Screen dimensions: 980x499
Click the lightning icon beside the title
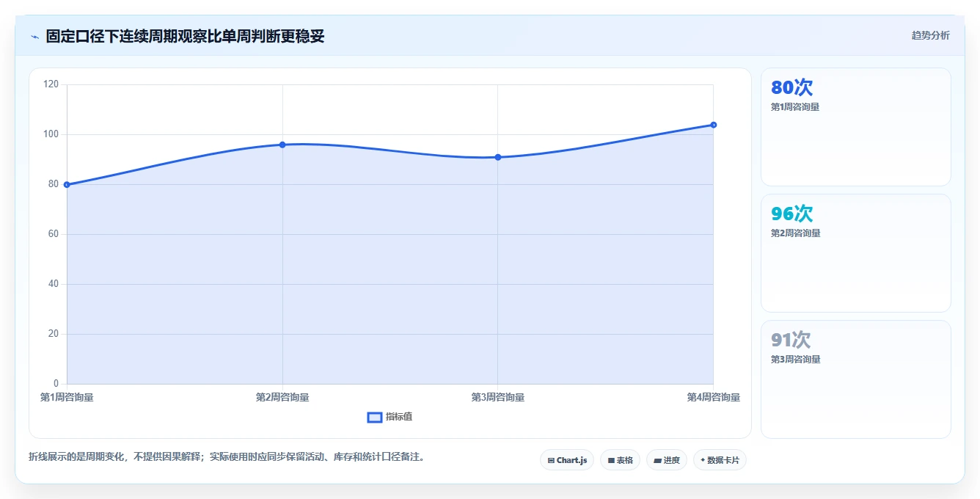34,36
